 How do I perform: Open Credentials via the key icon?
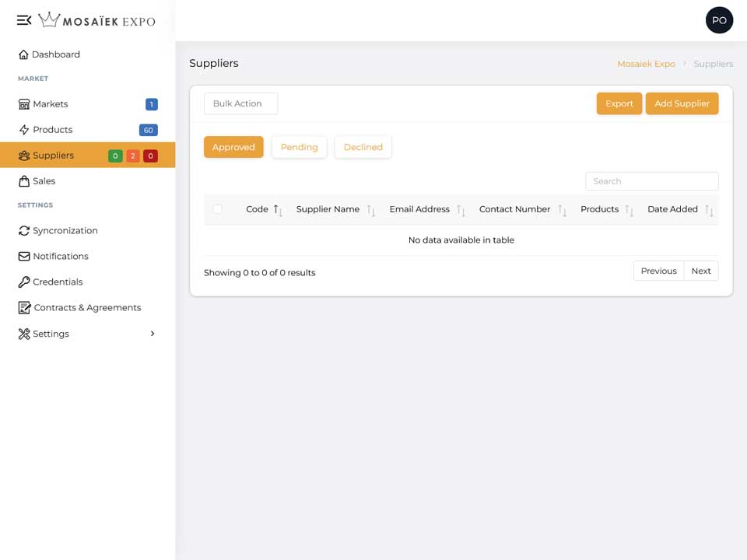[x=24, y=282]
